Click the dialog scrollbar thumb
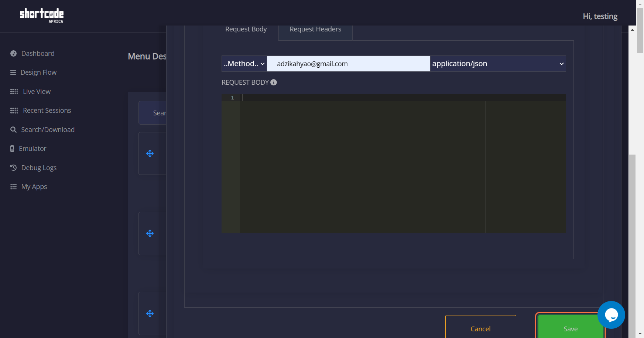The height and width of the screenshot is (338, 644). [x=632, y=246]
